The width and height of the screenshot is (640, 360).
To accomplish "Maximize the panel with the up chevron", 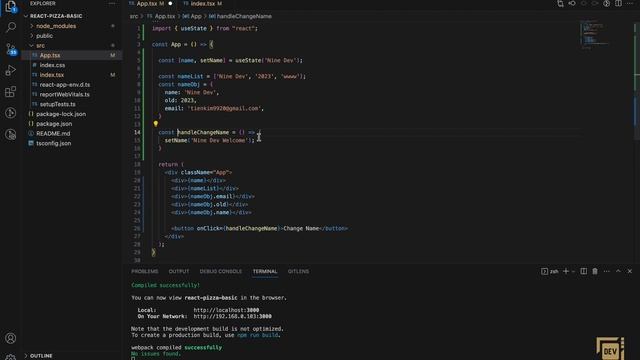I will pyautogui.click(x=618, y=271).
